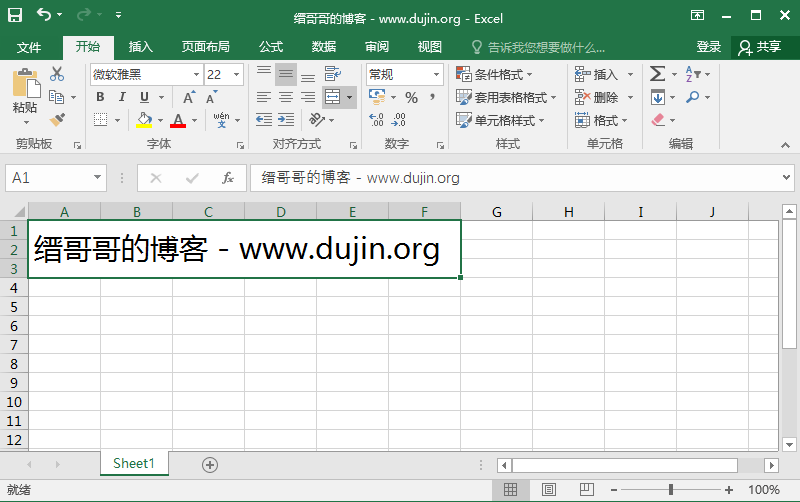
Task: Click the wén phonetic guide icon
Action: [x=221, y=120]
